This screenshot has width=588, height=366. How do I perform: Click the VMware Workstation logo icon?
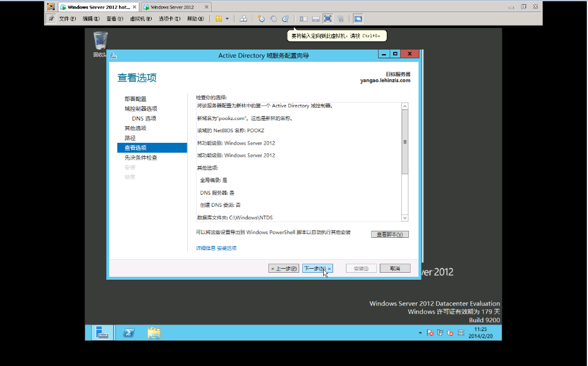tap(51, 7)
